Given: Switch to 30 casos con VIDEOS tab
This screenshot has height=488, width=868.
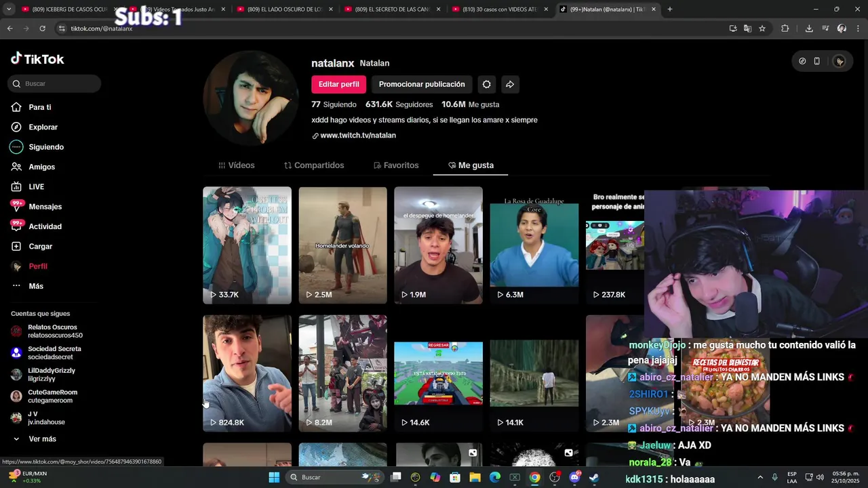Looking at the screenshot, I should pos(500,9).
